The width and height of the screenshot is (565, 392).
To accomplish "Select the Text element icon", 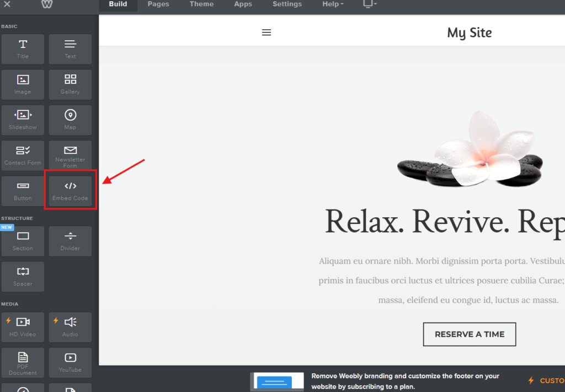I will (70, 49).
